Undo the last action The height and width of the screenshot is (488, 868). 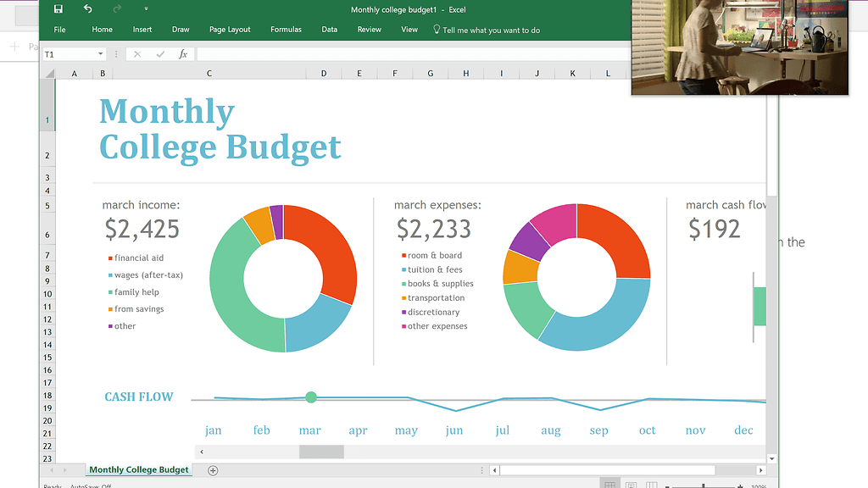coord(87,9)
